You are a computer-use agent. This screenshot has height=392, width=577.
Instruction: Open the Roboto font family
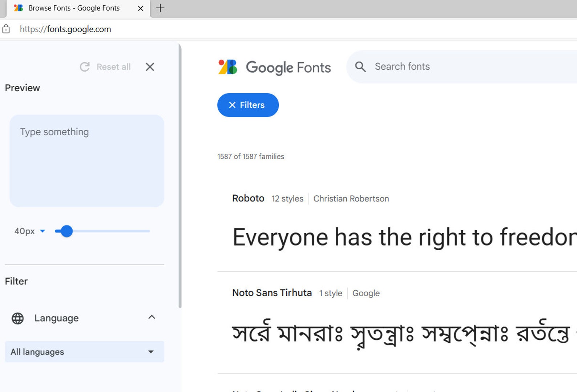pos(248,198)
